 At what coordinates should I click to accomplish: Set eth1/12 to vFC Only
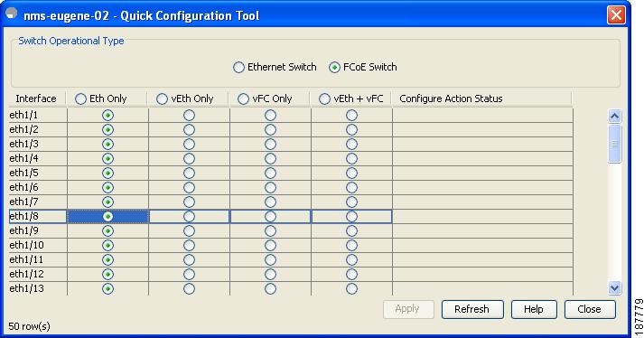click(x=270, y=274)
